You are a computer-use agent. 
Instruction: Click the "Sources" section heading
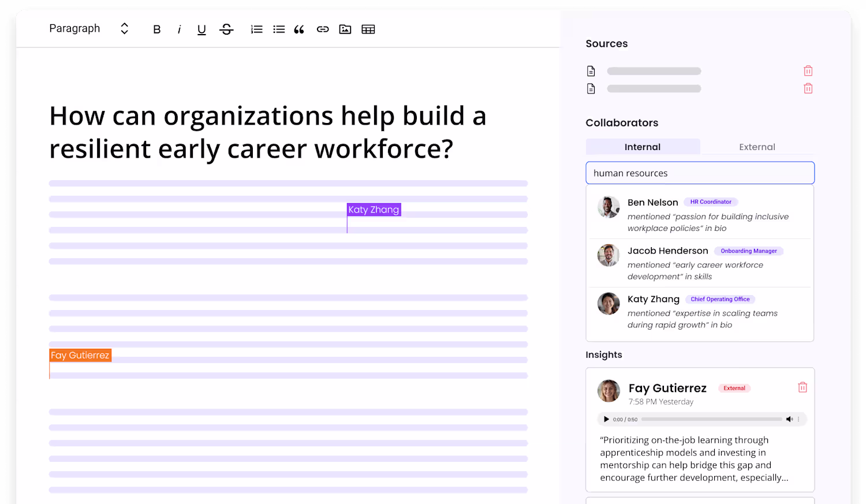pyautogui.click(x=606, y=44)
